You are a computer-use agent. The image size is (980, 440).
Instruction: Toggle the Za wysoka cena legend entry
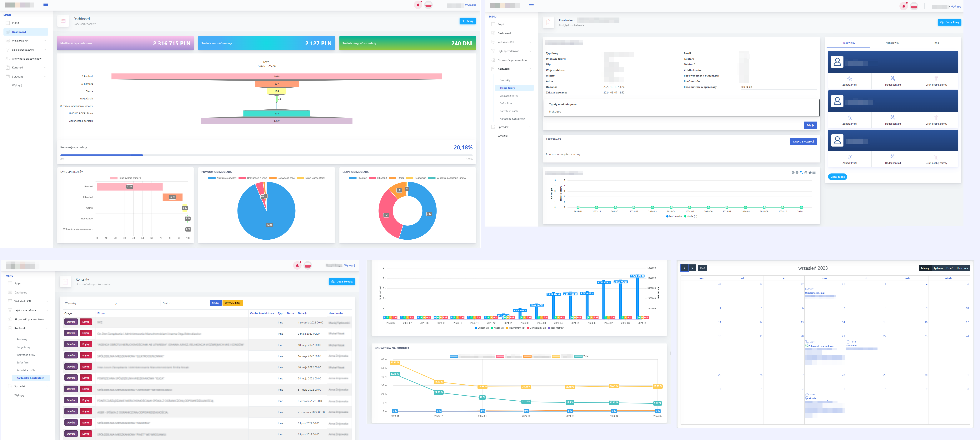pos(282,178)
